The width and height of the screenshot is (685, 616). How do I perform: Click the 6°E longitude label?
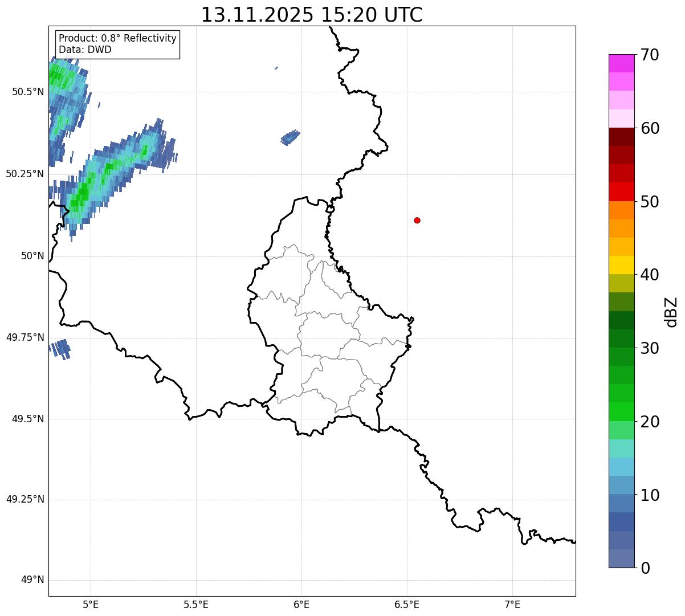301,604
